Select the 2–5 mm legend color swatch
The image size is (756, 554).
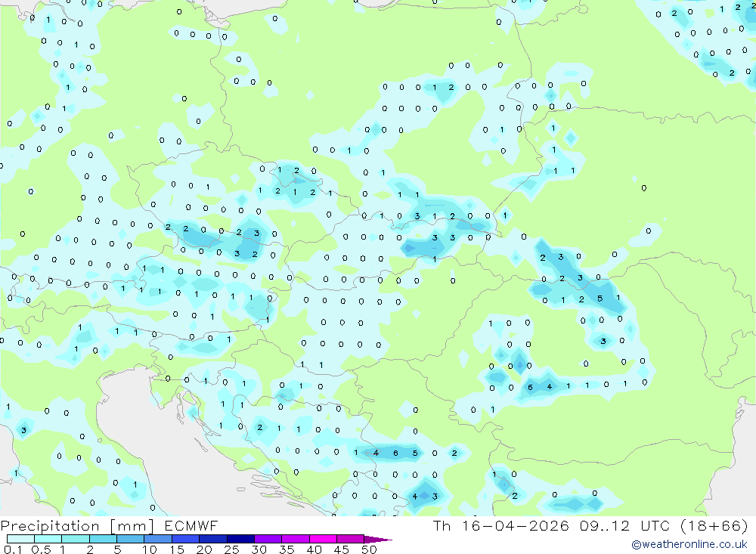103,539
